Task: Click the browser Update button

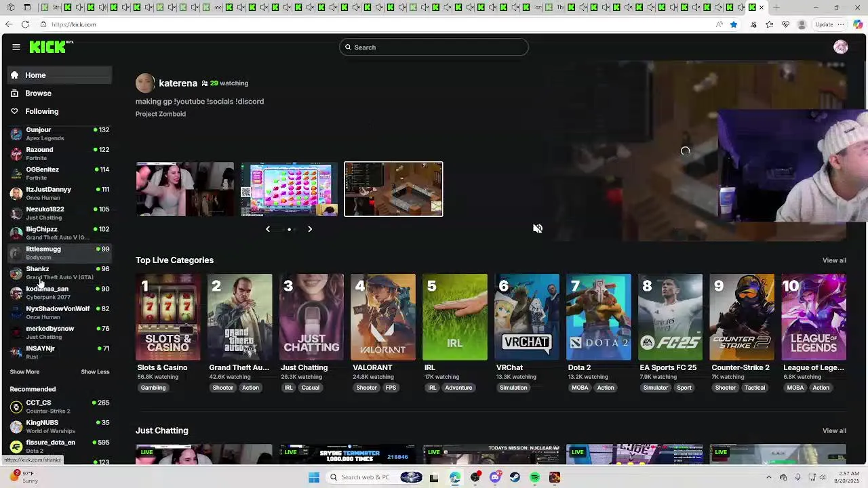Action: (829, 24)
